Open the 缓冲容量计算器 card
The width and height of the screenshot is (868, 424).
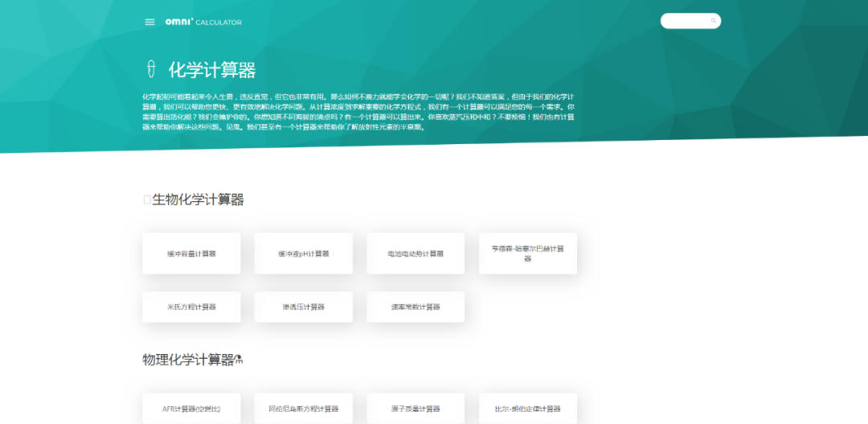point(191,253)
